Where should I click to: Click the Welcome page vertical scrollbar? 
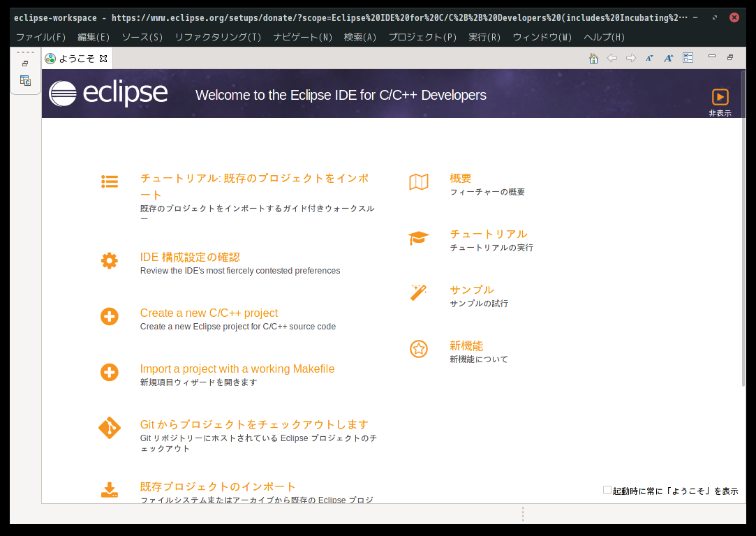tap(743, 228)
